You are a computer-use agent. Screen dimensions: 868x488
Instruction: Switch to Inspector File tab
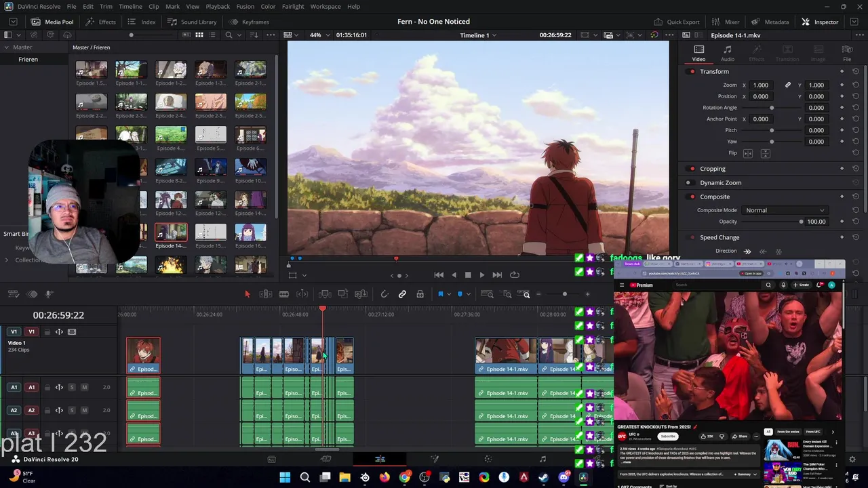coord(847,53)
